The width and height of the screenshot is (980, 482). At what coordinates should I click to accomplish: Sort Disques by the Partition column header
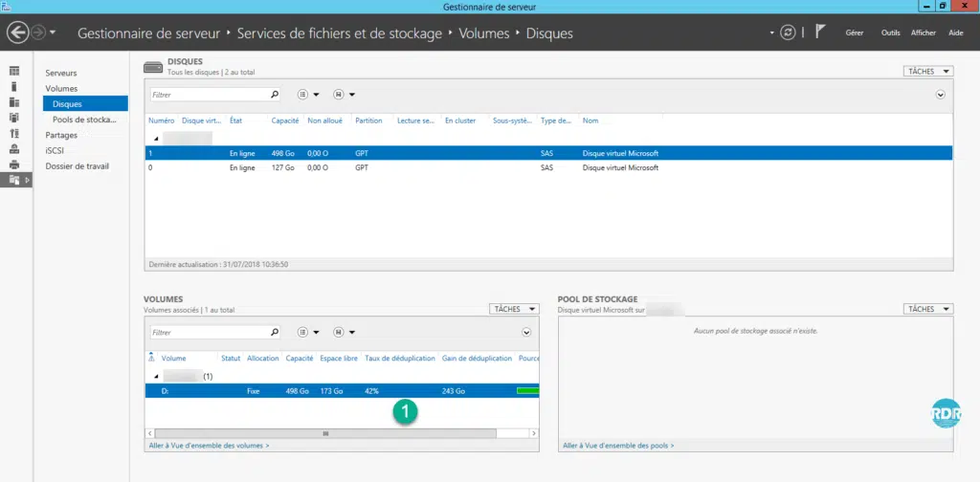point(368,120)
